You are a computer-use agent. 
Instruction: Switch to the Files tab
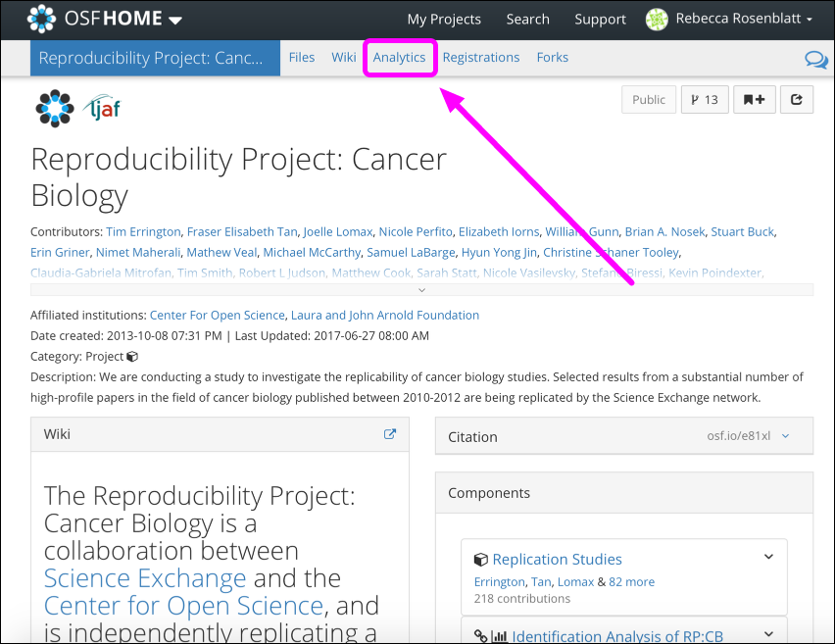coord(302,57)
